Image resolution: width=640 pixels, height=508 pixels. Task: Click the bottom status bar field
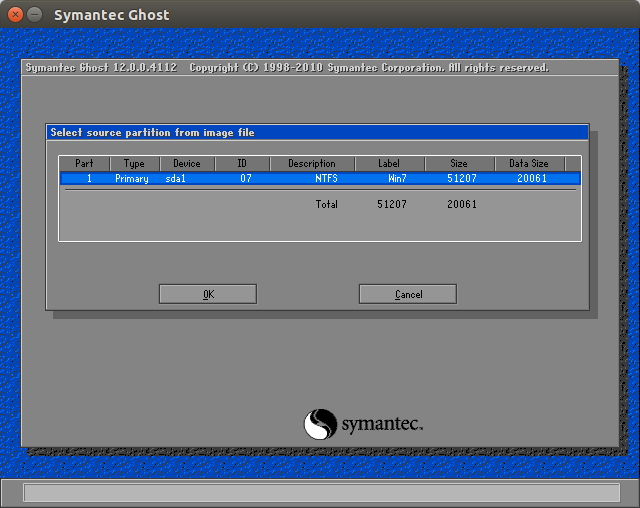click(322, 493)
